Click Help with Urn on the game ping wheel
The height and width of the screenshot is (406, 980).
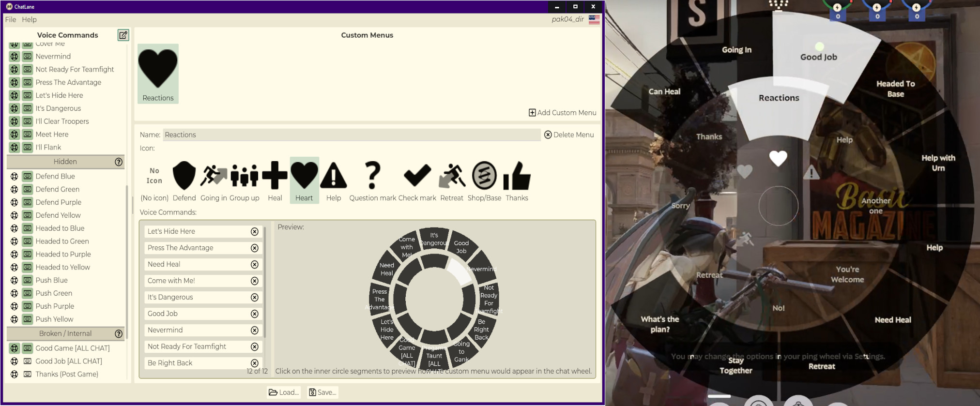click(x=938, y=163)
